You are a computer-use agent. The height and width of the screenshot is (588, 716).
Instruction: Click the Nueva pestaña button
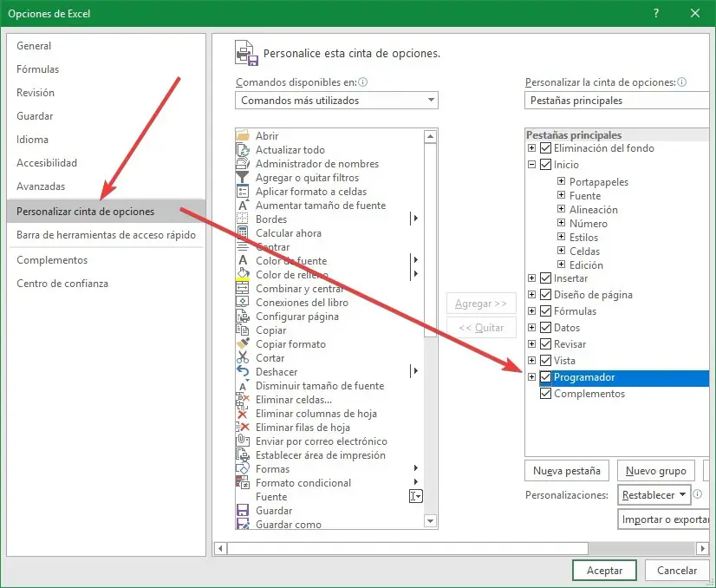[x=567, y=471]
